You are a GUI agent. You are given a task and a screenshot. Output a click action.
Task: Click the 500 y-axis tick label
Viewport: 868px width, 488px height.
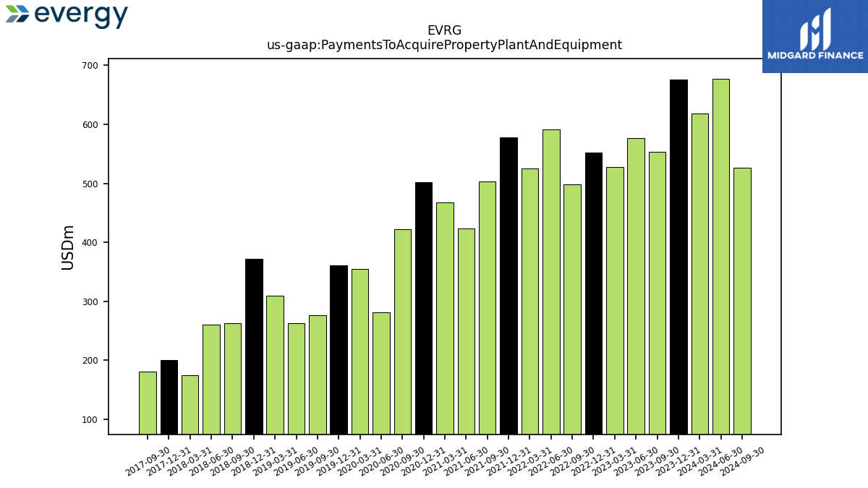pyautogui.click(x=91, y=184)
